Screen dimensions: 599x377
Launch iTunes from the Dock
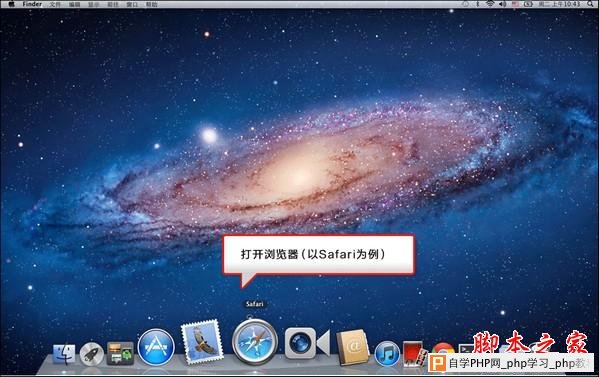pyautogui.click(x=387, y=354)
